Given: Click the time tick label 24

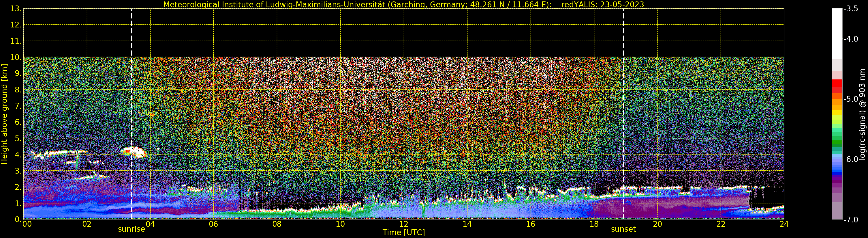Looking at the screenshot, I should tap(784, 224).
